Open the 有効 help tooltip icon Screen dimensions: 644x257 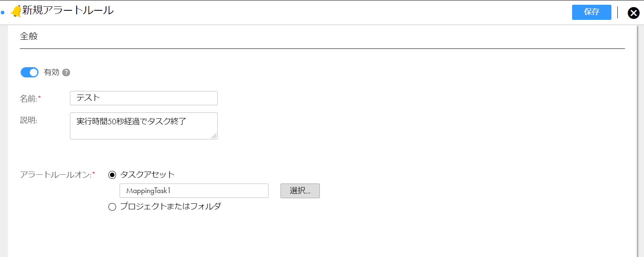point(66,72)
